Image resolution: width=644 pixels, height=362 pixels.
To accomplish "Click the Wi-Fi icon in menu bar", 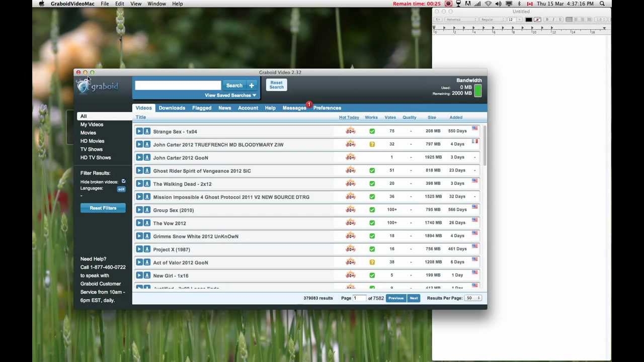I will [x=488, y=4].
